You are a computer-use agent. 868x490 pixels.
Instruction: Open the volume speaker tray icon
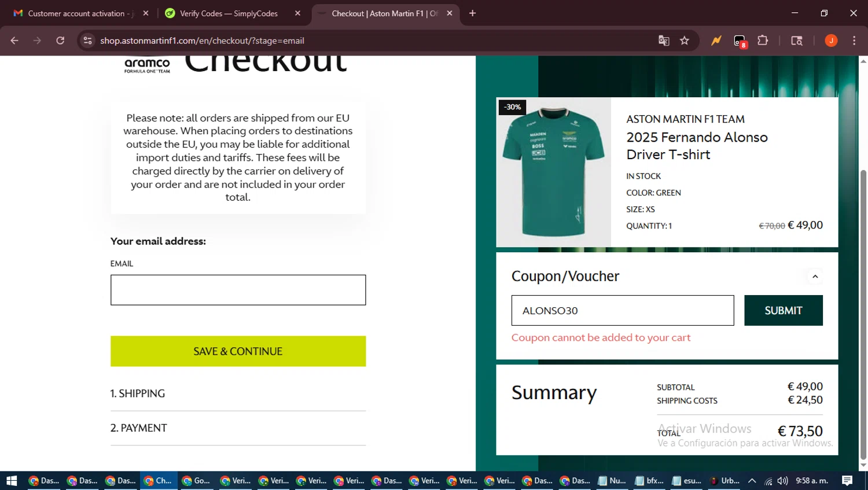(x=783, y=481)
